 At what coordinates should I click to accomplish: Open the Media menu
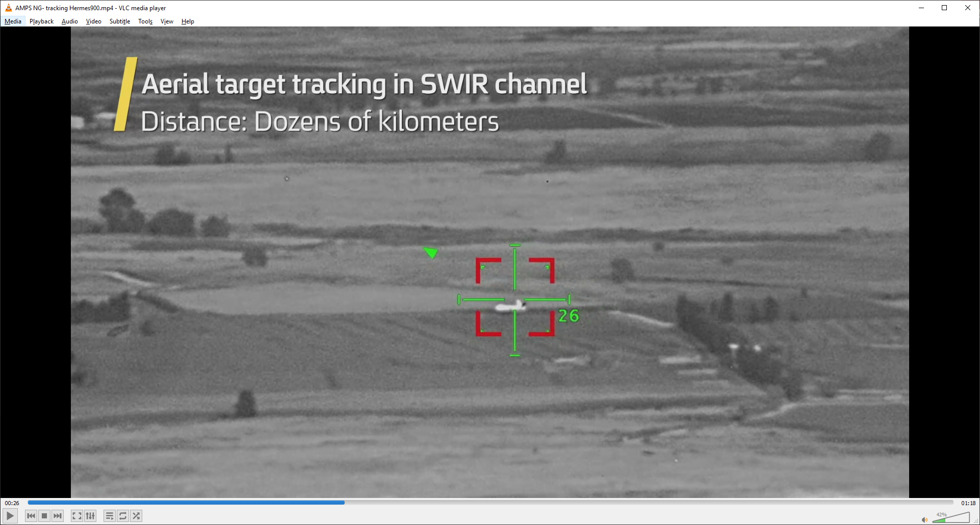tap(13, 21)
